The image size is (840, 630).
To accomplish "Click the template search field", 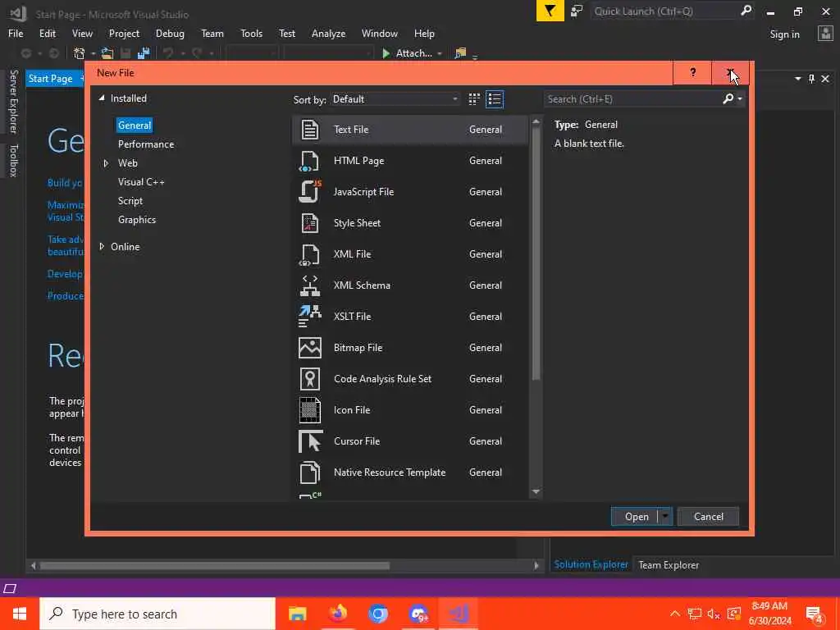I will 633,99.
